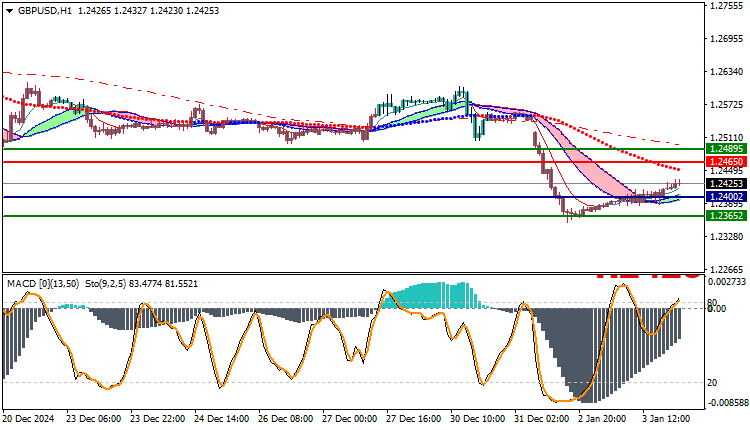
Task: Click the 0.002733 indicator scale value
Action: coord(727,282)
